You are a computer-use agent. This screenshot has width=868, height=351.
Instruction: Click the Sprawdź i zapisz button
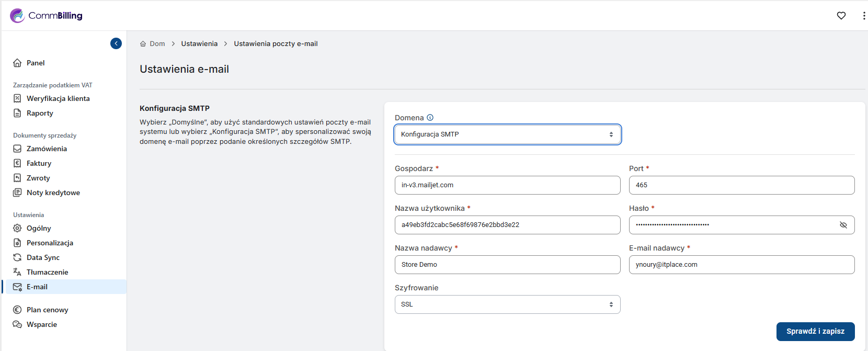point(815,331)
